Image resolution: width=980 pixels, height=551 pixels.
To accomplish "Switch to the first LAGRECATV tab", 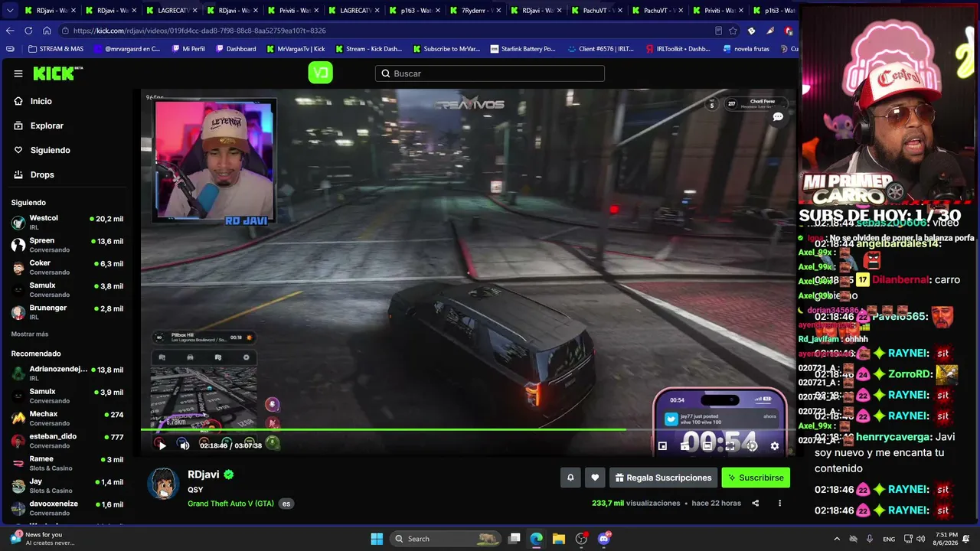I will coord(171,11).
